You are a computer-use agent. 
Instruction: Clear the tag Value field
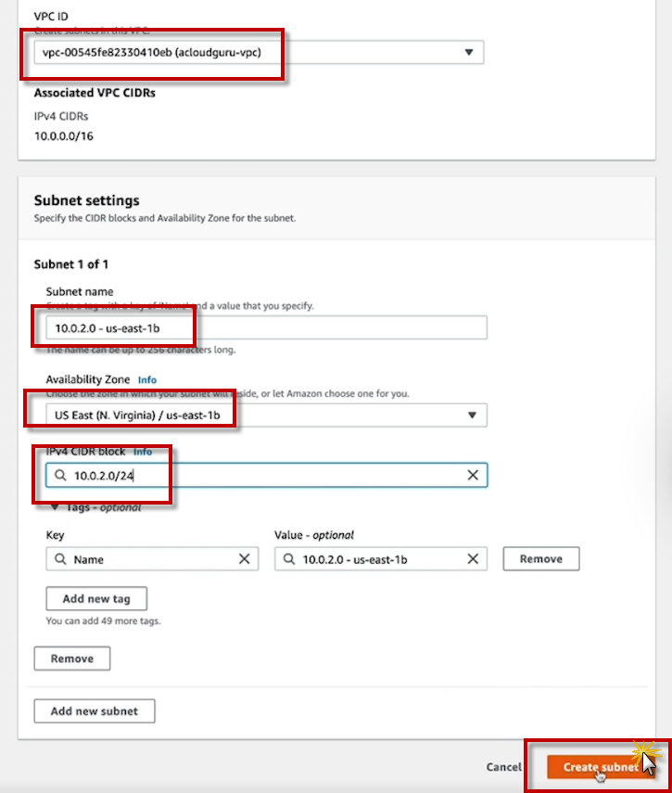point(473,559)
